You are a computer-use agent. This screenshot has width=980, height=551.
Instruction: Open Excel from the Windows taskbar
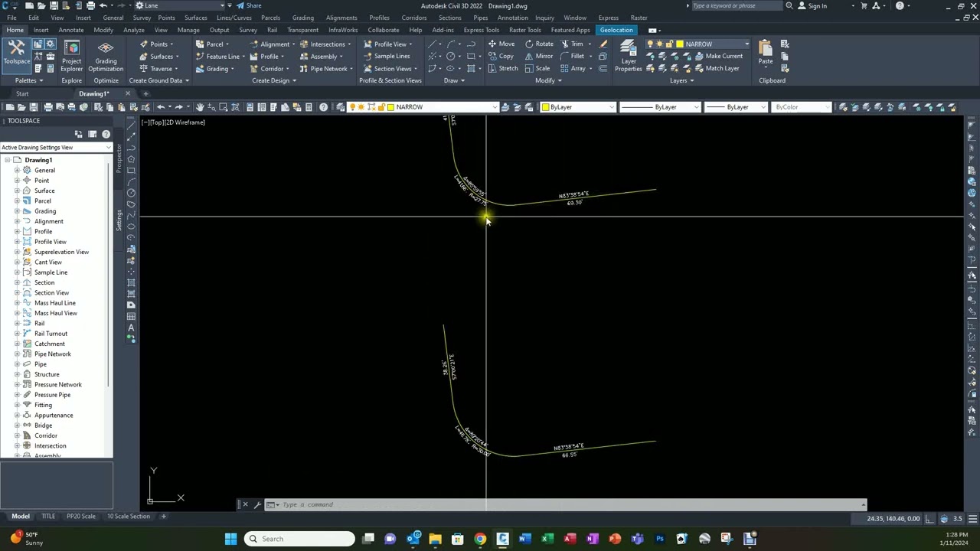point(547,539)
